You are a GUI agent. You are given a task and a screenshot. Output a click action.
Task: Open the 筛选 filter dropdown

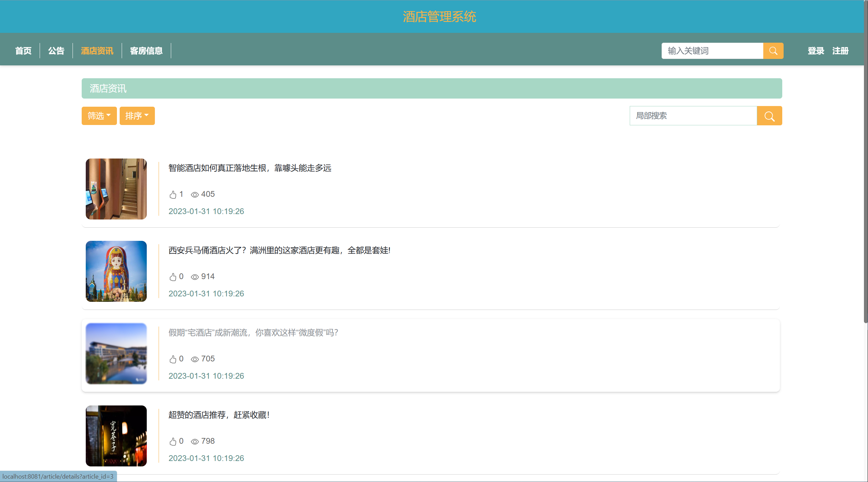(x=99, y=116)
